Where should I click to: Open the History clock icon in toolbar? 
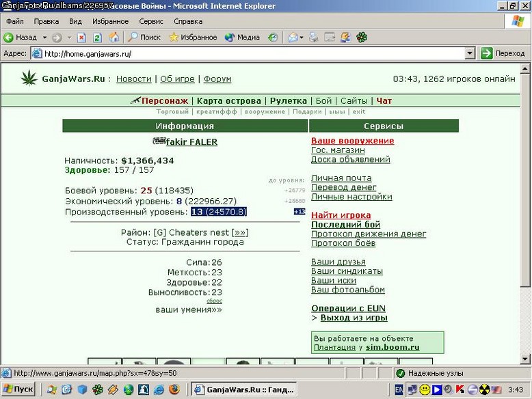[x=273, y=38]
